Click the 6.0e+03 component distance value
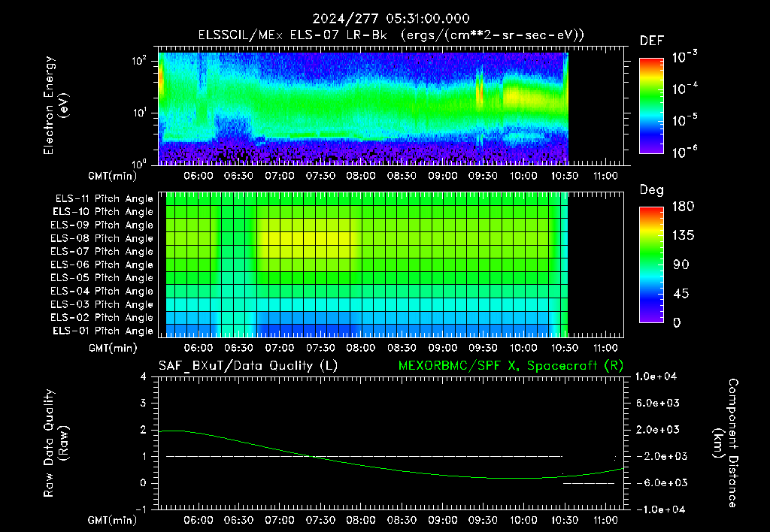The width and height of the screenshot is (770, 532). [658, 404]
